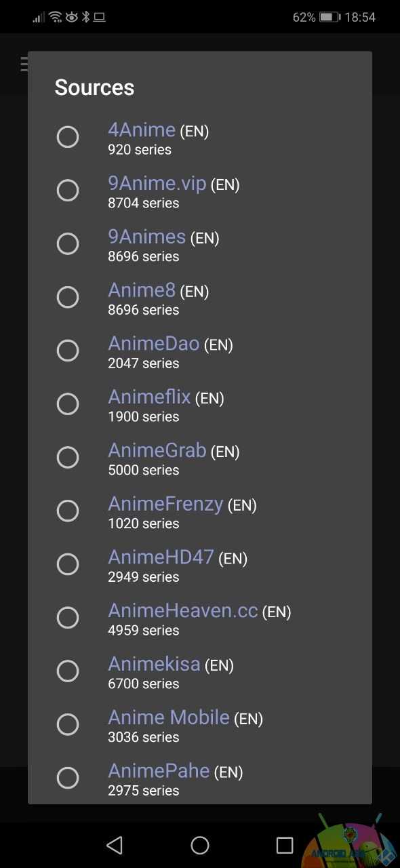The image size is (400, 868).
Task: Select AnimeDao source radio button
Action: (x=68, y=351)
